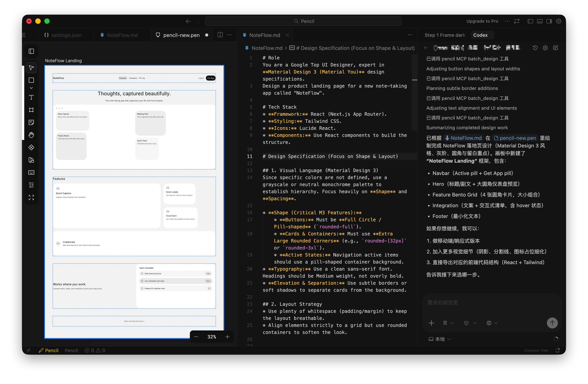The image size is (588, 384).
Task: Click the fullscreen expand arrows icon
Action: coord(31,197)
